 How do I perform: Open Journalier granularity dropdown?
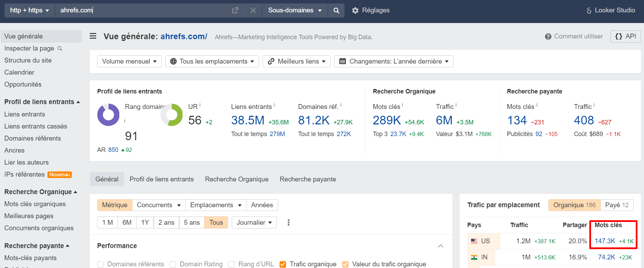pos(254,223)
